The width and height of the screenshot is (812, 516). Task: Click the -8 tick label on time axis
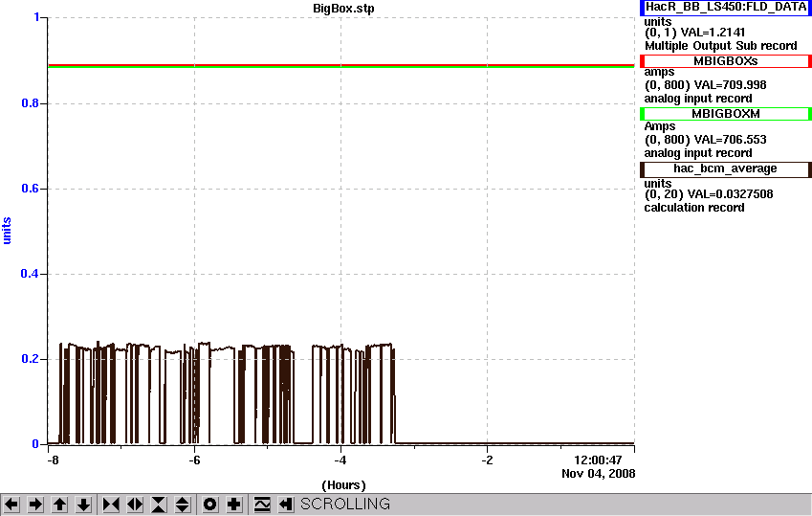click(52, 460)
